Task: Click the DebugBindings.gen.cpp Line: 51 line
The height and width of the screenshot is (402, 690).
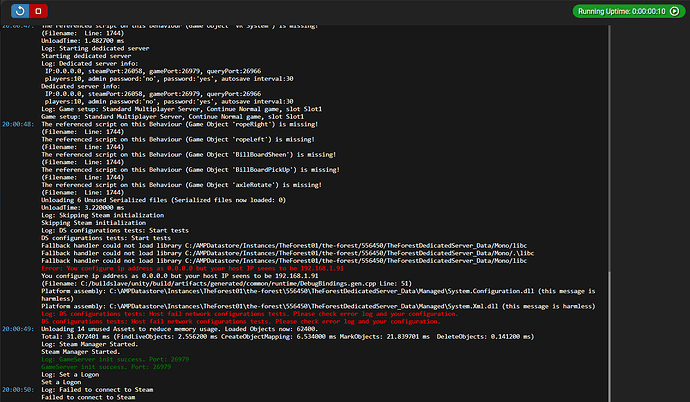Action: 227,284
